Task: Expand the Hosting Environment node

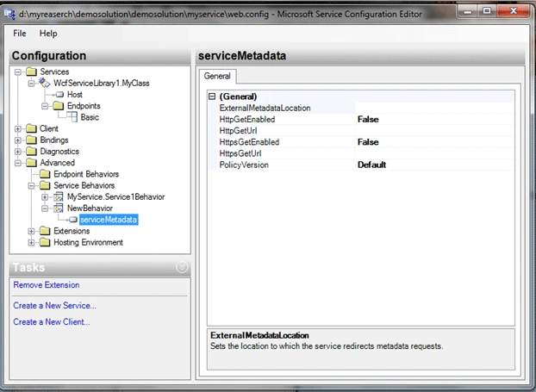Action: 31,243
